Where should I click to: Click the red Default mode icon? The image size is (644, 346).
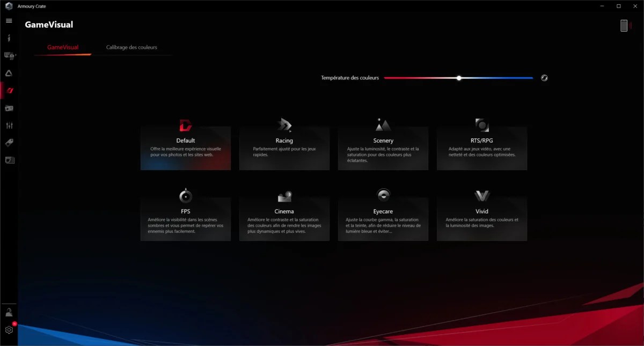[185, 126]
